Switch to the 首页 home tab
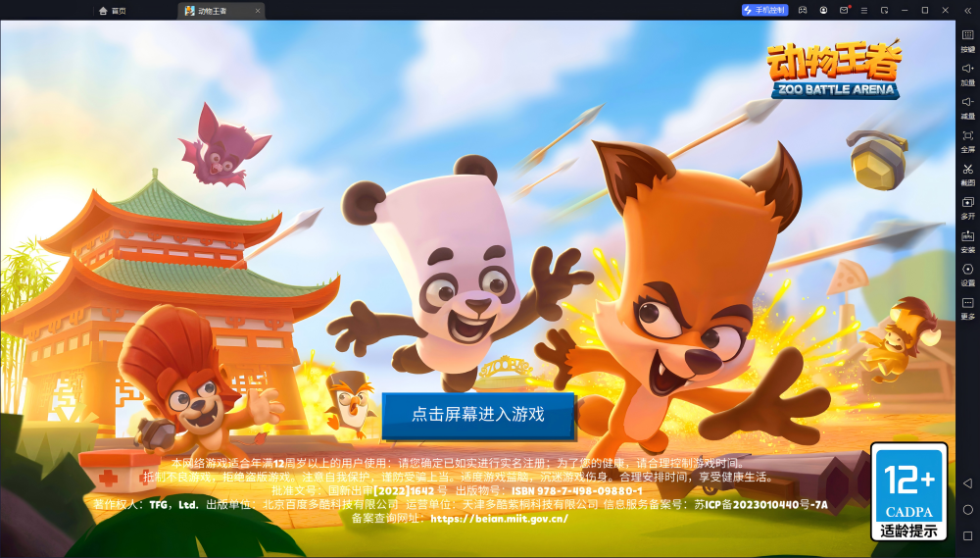Screen dimensions: 980x558 (113, 11)
